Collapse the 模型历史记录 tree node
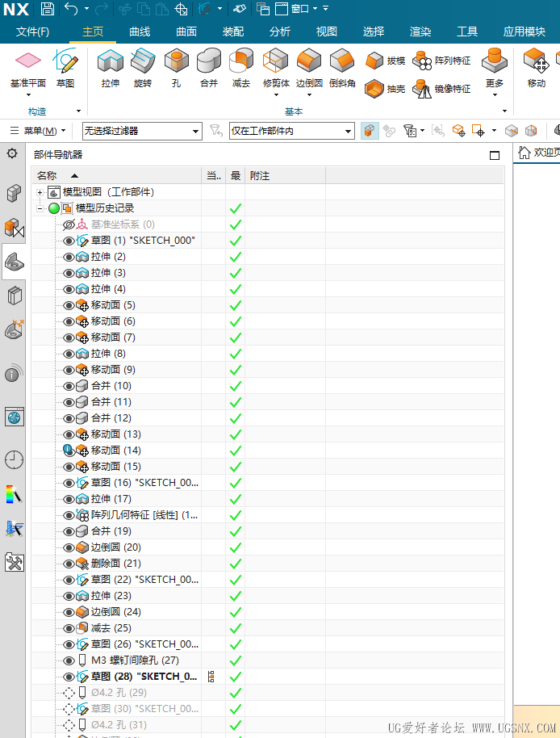 point(40,208)
